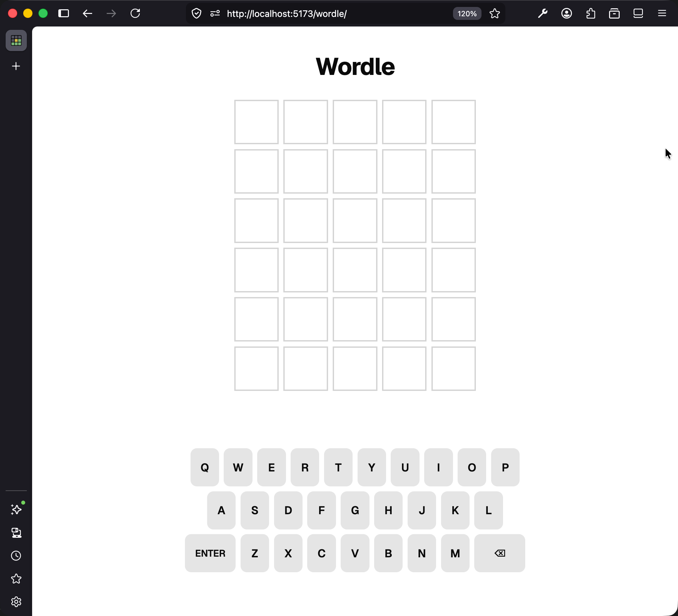678x616 pixels.
Task: Select the L key on keyboard
Action: [488, 510]
